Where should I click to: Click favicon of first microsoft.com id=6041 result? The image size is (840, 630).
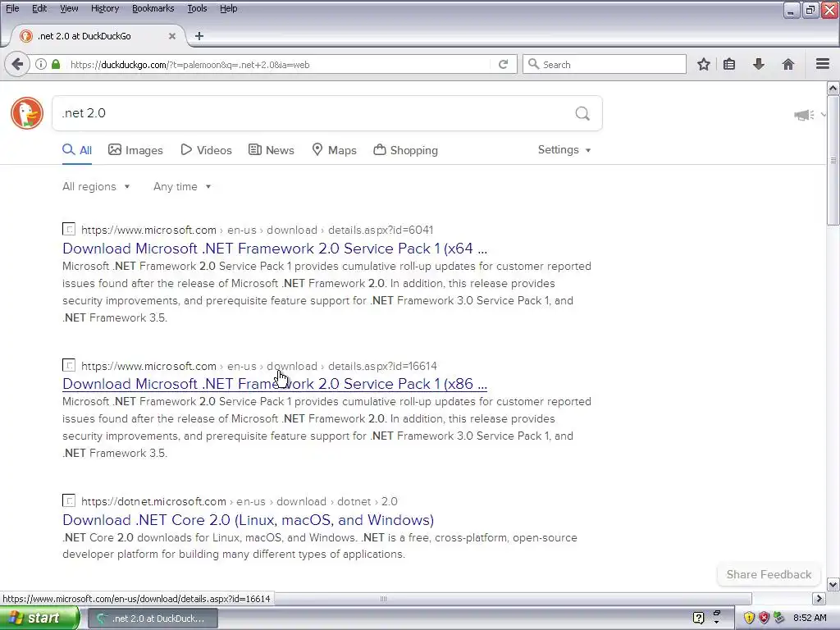tap(69, 230)
